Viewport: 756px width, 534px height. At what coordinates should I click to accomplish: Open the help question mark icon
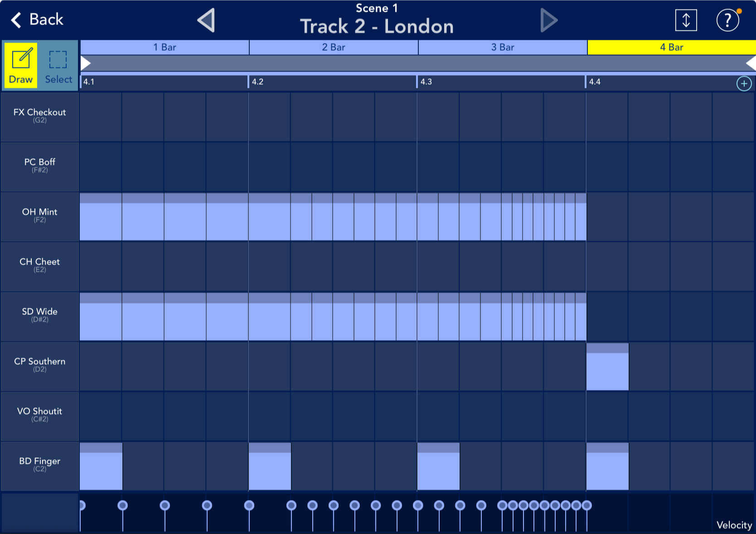[x=727, y=20]
